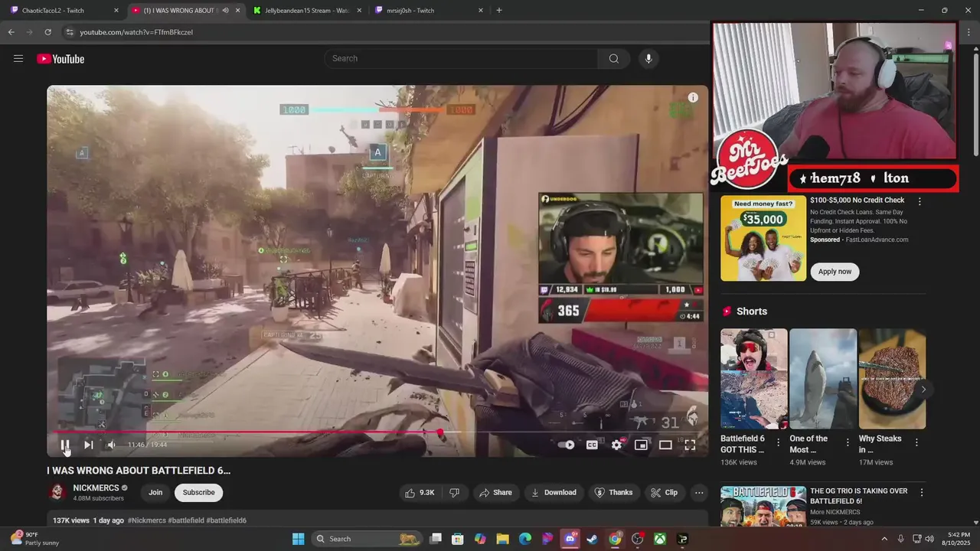Like the video with 9.3K thumbs up

coord(420,493)
